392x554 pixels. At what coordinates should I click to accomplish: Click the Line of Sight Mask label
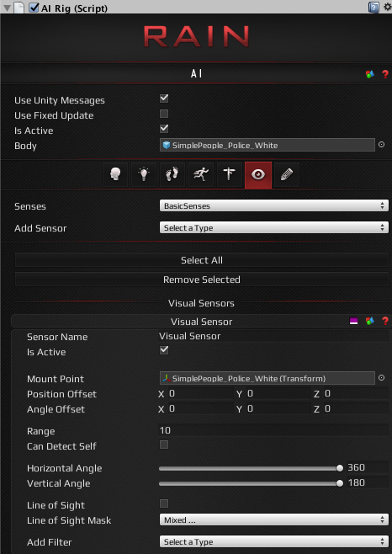click(x=69, y=520)
